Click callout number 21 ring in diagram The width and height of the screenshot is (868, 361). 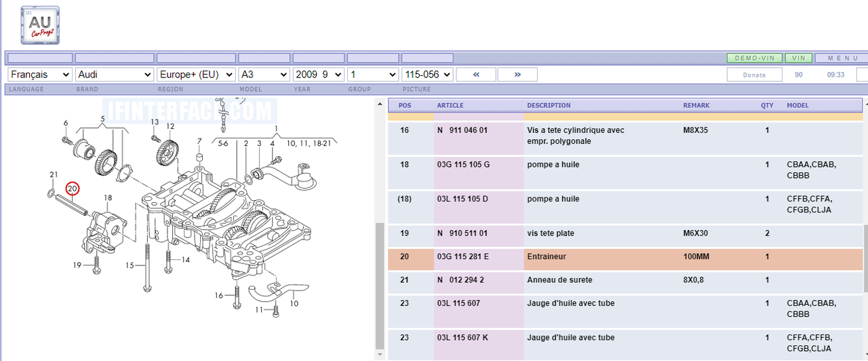(54, 175)
